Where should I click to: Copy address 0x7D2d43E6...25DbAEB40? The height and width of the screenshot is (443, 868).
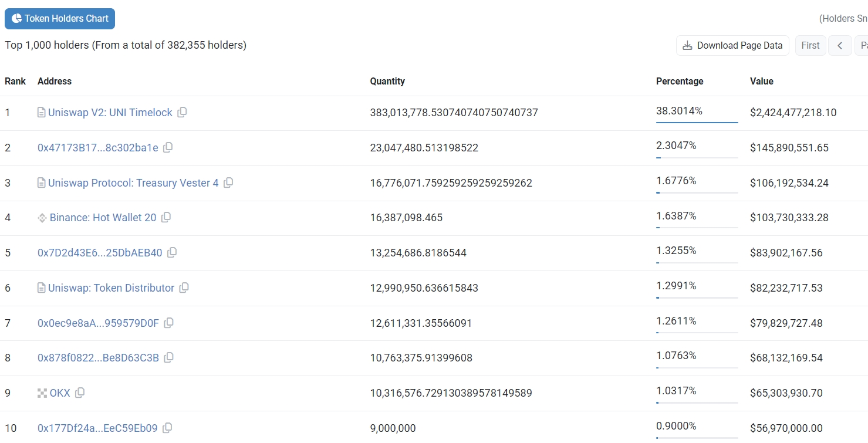pyautogui.click(x=172, y=252)
